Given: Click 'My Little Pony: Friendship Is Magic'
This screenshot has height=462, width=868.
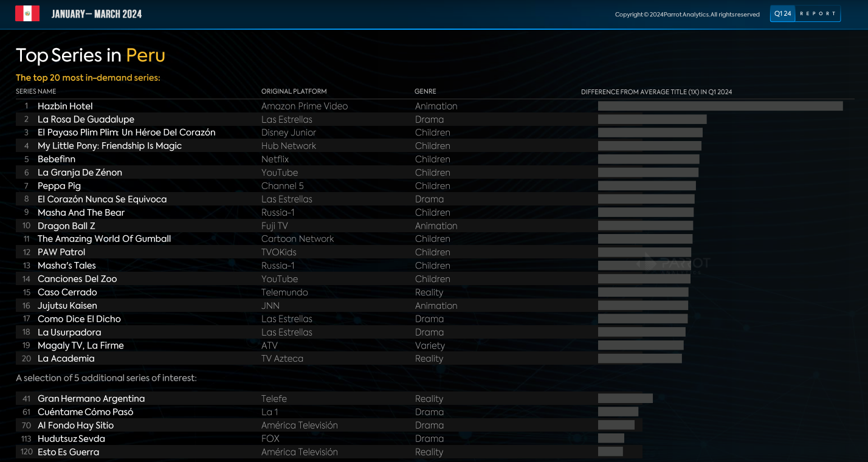Looking at the screenshot, I should coord(109,146).
